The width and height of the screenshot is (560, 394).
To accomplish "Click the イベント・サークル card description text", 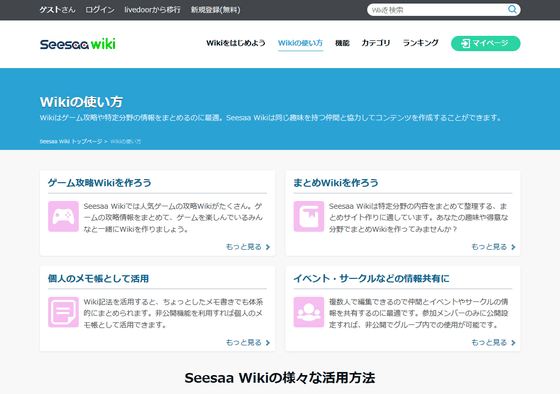I will tap(419, 313).
